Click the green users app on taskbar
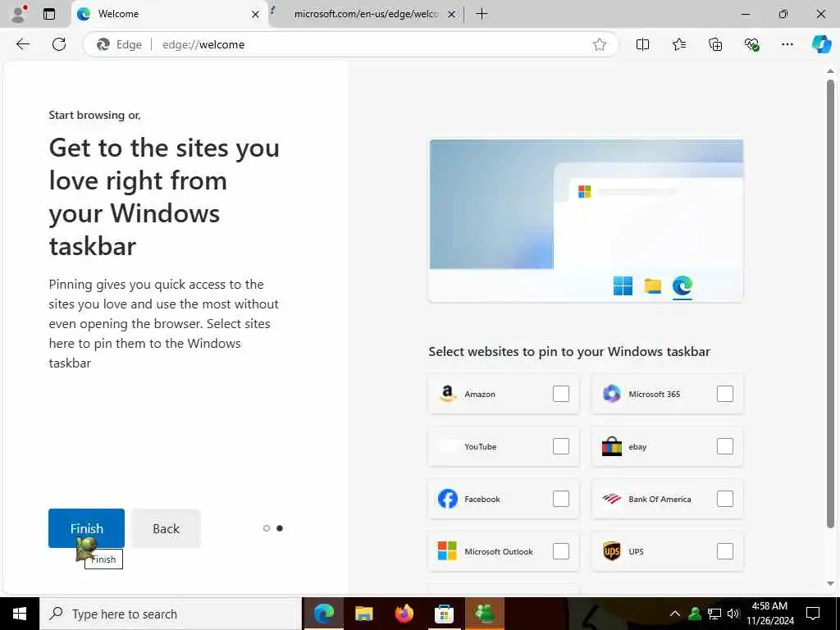This screenshot has width=840, height=630. click(484, 614)
